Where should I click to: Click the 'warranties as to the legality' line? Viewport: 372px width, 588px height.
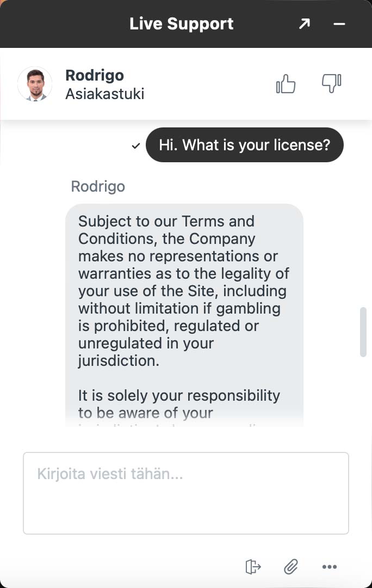(183, 273)
